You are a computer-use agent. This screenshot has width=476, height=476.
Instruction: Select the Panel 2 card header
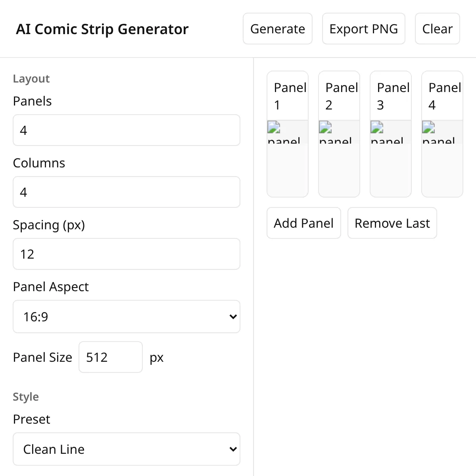[339, 96]
